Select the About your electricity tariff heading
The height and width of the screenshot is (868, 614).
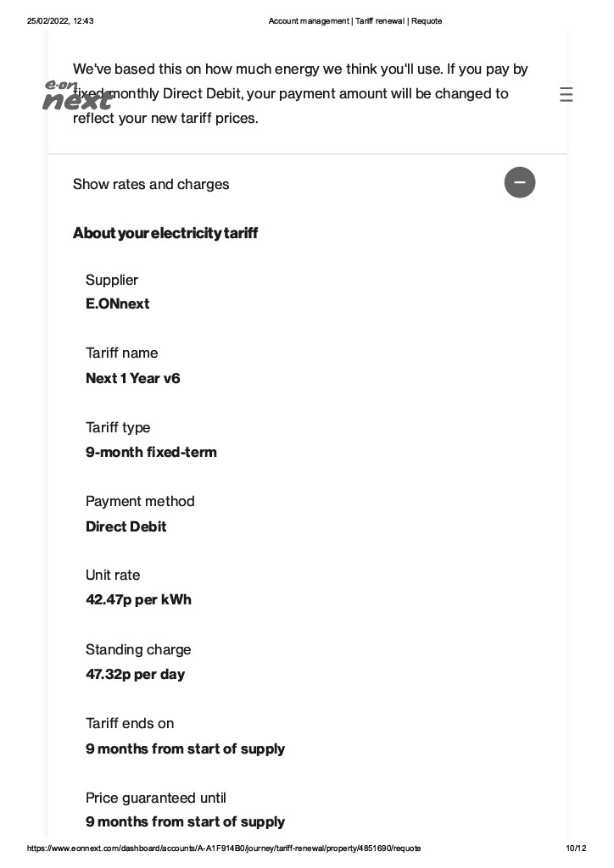pyautogui.click(x=165, y=233)
